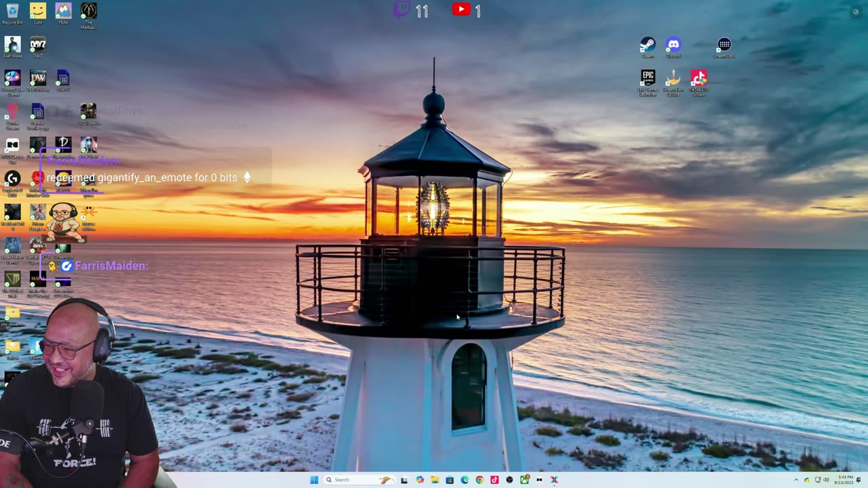This screenshot has height=488, width=868.
Task: Open the Recycle Bin desktop icon
Action: point(12,14)
